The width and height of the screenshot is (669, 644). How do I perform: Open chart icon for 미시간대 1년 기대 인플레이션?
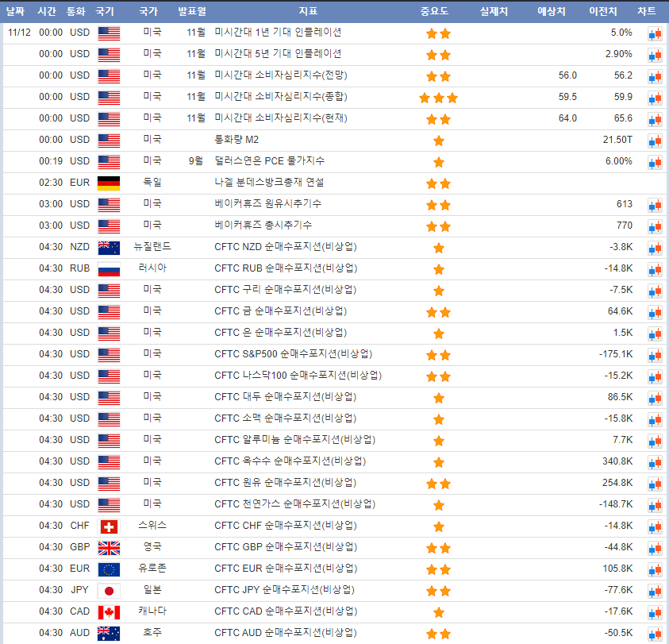655,33
